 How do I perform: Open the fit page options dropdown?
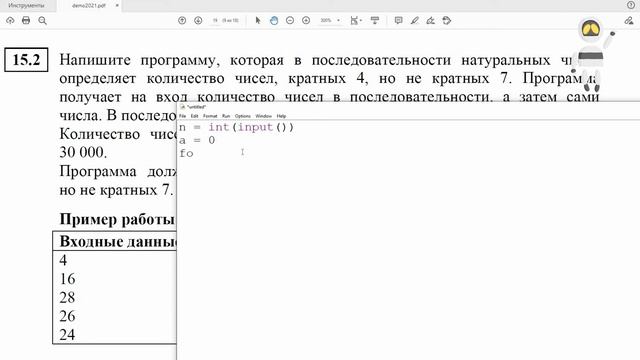click(356, 20)
